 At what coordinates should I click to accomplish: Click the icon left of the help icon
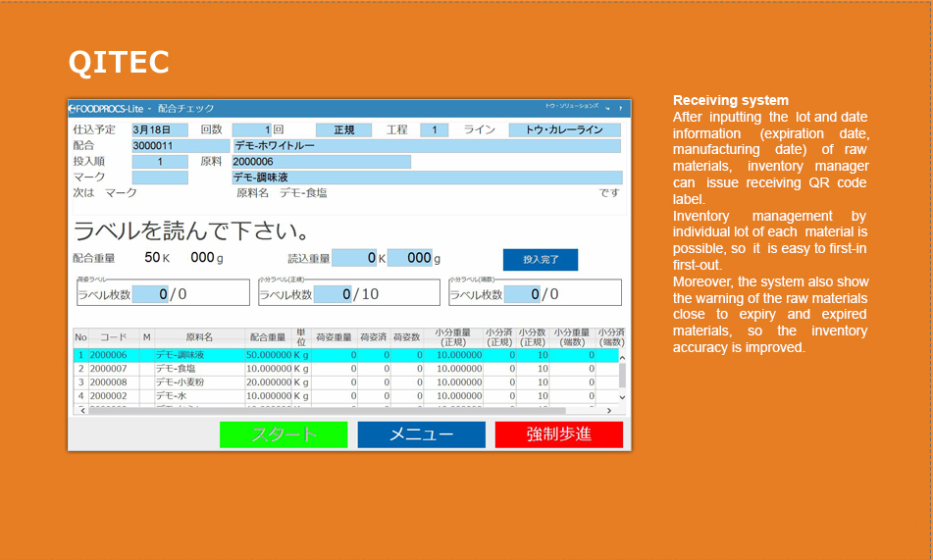(607, 108)
